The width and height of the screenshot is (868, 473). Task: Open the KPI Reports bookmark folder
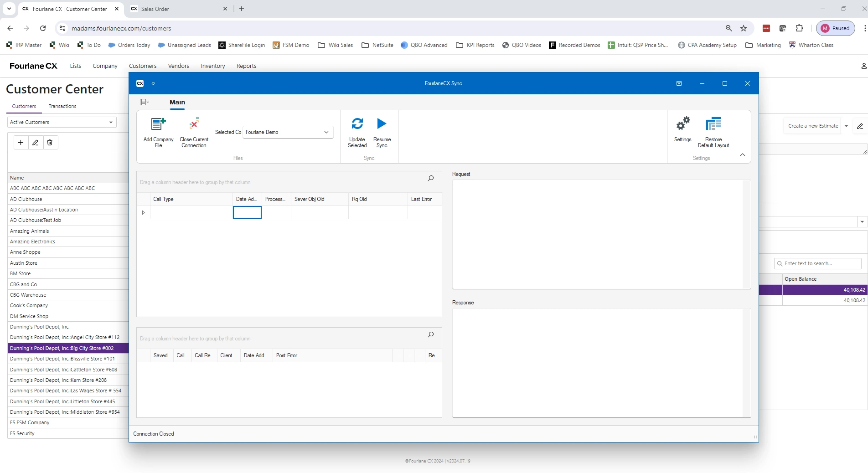click(x=475, y=45)
